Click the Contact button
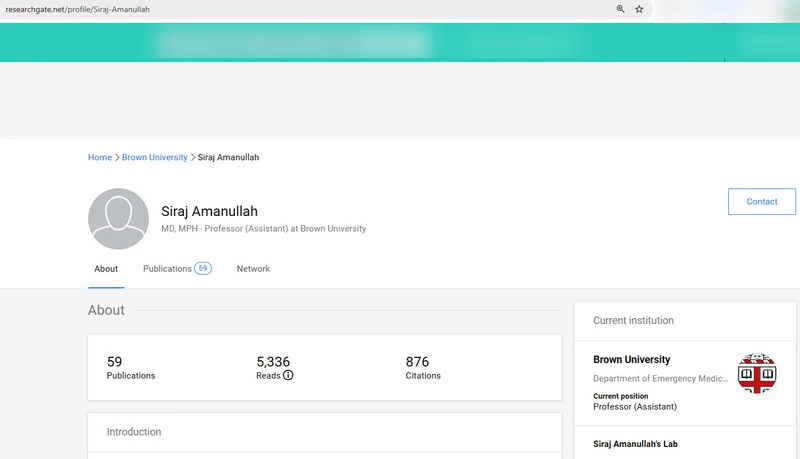This screenshot has width=800, height=459. 762,201
